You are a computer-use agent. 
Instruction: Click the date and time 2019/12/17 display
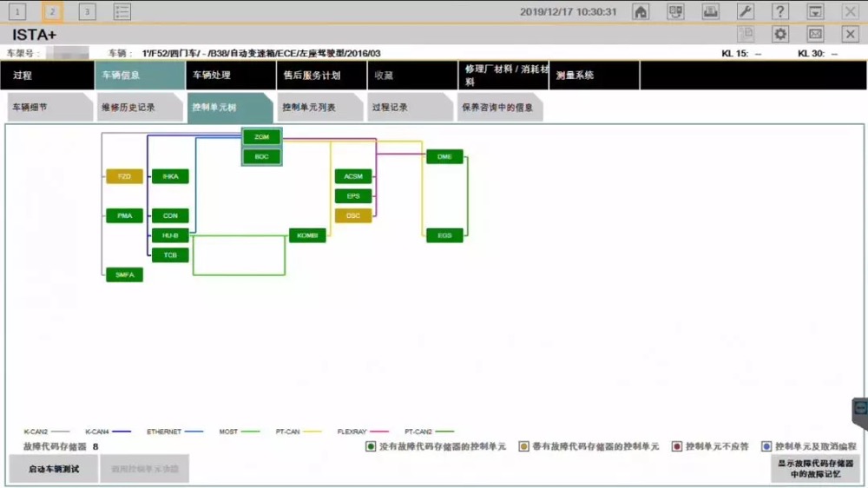568,11
